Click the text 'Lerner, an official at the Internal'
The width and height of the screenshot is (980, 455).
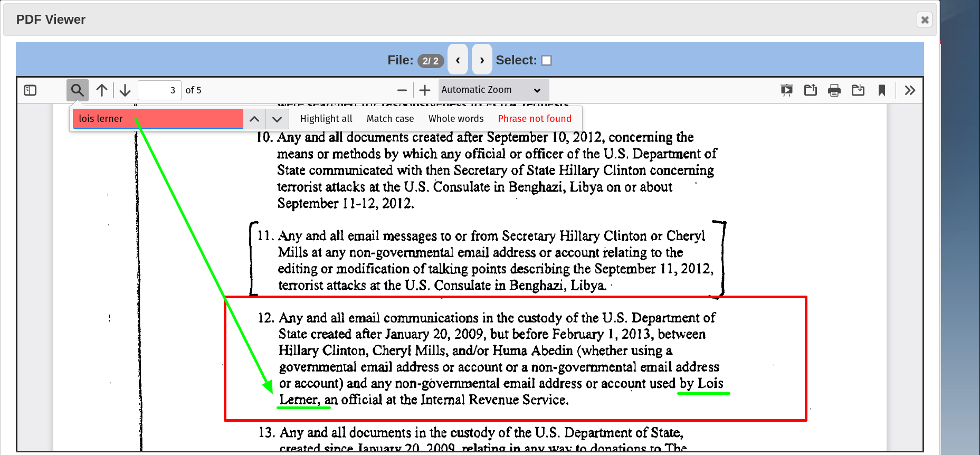tap(372, 400)
